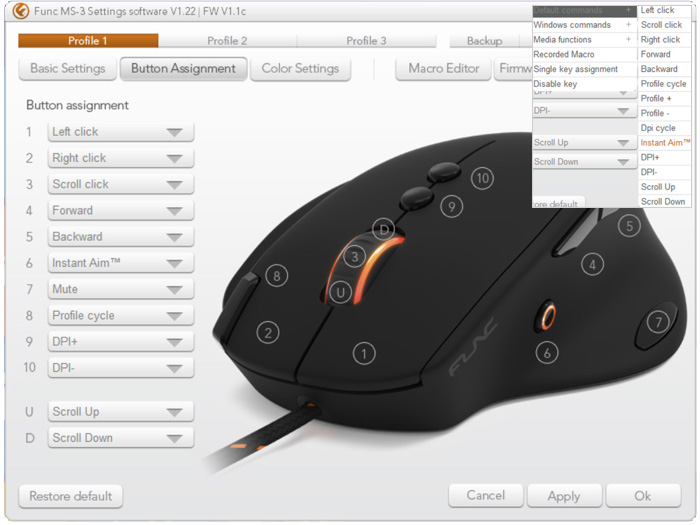Viewport: 700px width, 525px height.
Task: Select Forward in submenu
Action: [665, 54]
